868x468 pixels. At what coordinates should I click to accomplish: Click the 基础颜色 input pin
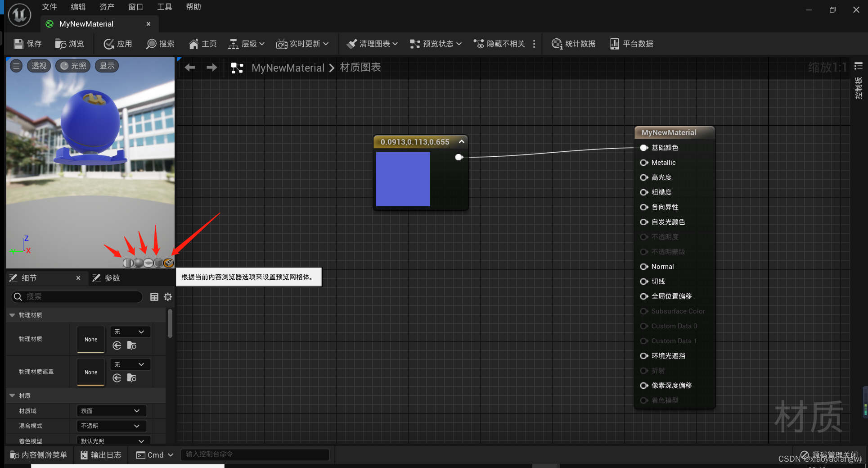point(644,148)
